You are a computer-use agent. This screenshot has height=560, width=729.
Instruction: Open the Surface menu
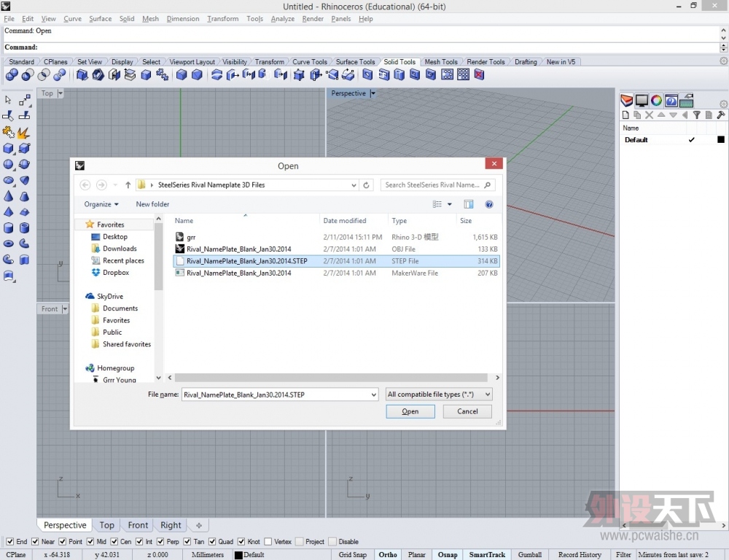(x=101, y=19)
